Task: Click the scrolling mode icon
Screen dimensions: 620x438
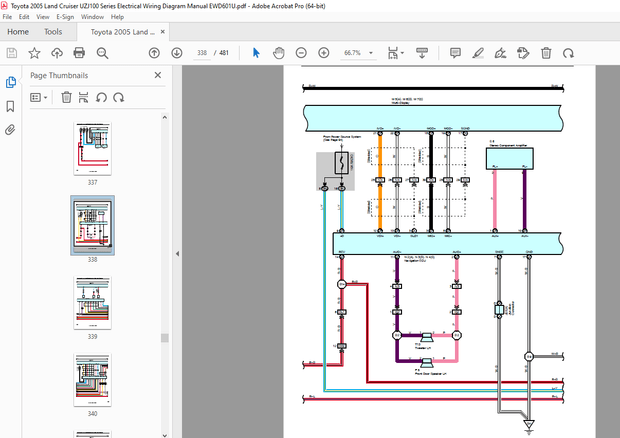Action: pos(422,53)
